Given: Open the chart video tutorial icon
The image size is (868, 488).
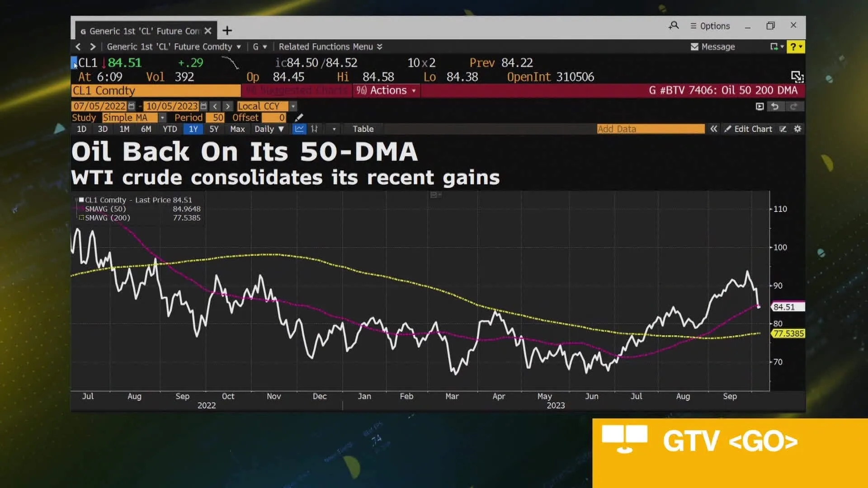Looking at the screenshot, I should (759, 106).
